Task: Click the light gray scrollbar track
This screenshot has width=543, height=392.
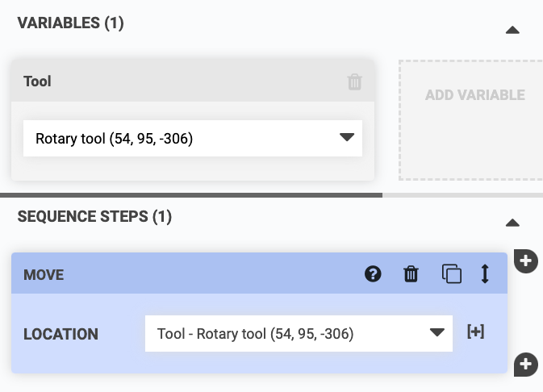Action: [462, 194]
